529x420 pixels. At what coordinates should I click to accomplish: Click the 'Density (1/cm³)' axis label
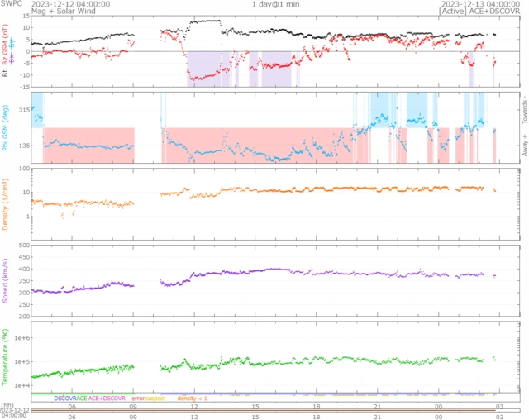(x=5, y=204)
